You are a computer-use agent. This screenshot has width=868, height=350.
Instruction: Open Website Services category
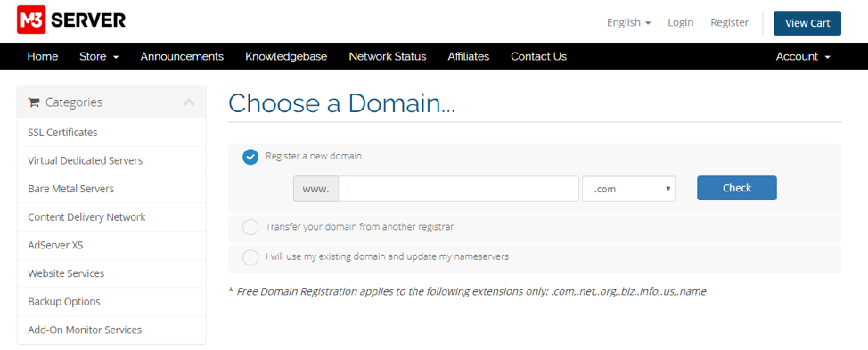(x=111, y=273)
